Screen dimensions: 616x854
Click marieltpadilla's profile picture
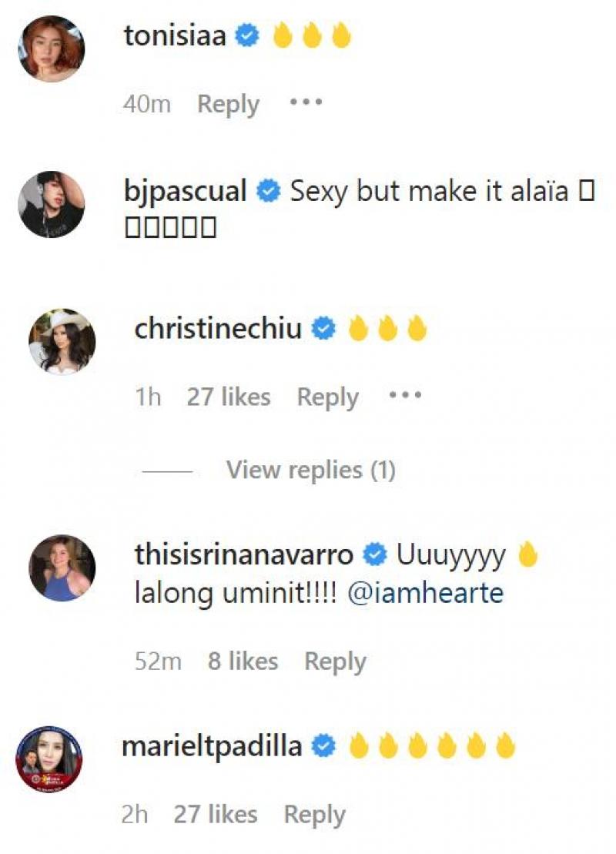[49, 759]
